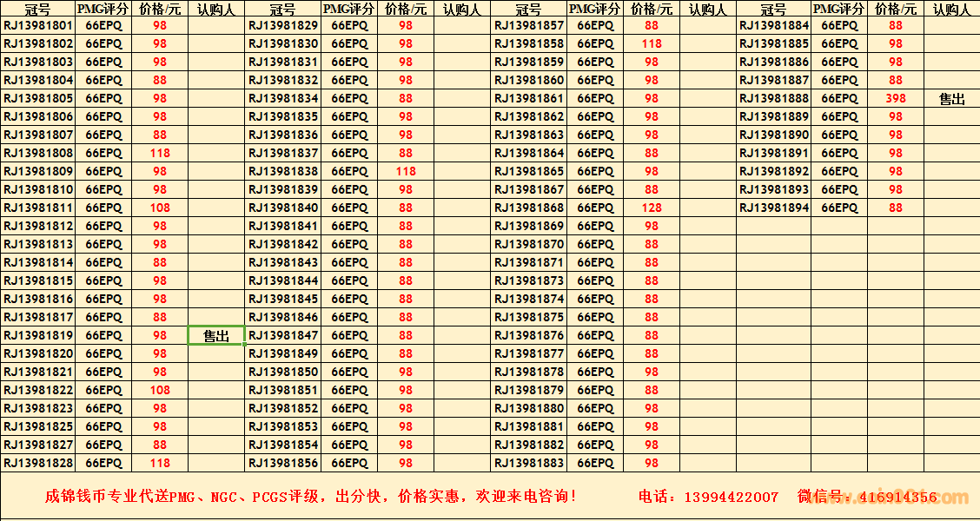Click the 售出 cell beside RJ13981819
Screen dimensions: 980x521
pos(216,336)
